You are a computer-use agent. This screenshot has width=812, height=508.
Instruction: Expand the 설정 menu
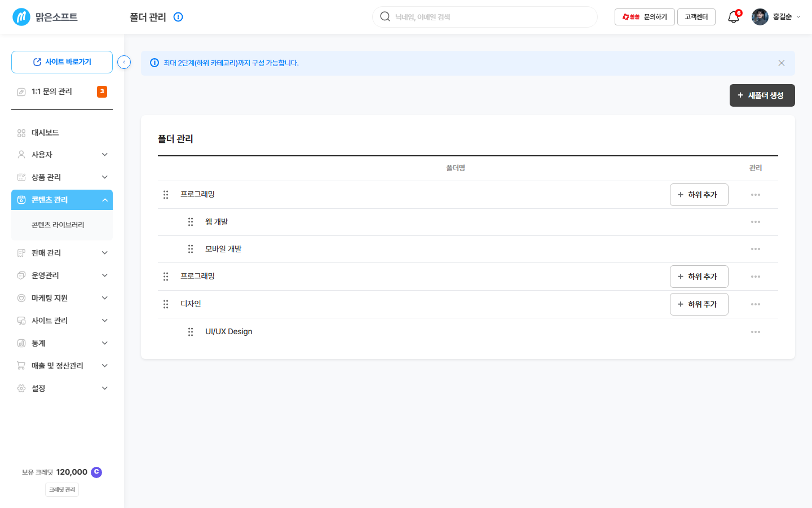pyautogui.click(x=104, y=388)
